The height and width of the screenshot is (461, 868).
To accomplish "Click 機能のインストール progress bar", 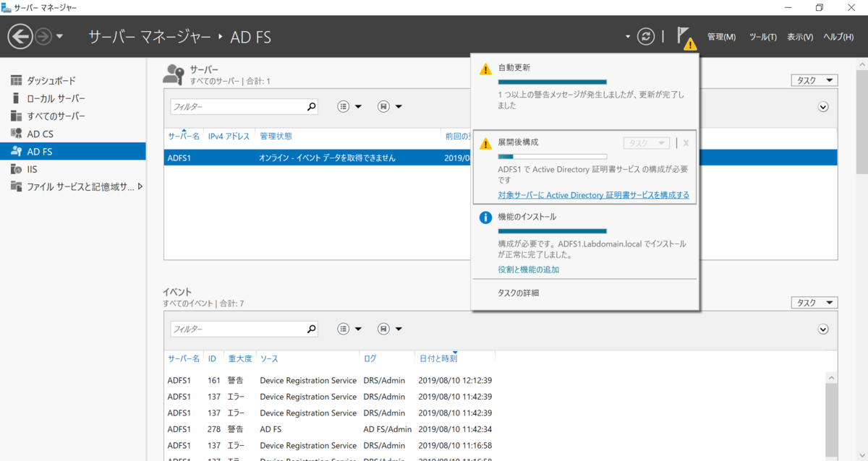I will click(553, 231).
